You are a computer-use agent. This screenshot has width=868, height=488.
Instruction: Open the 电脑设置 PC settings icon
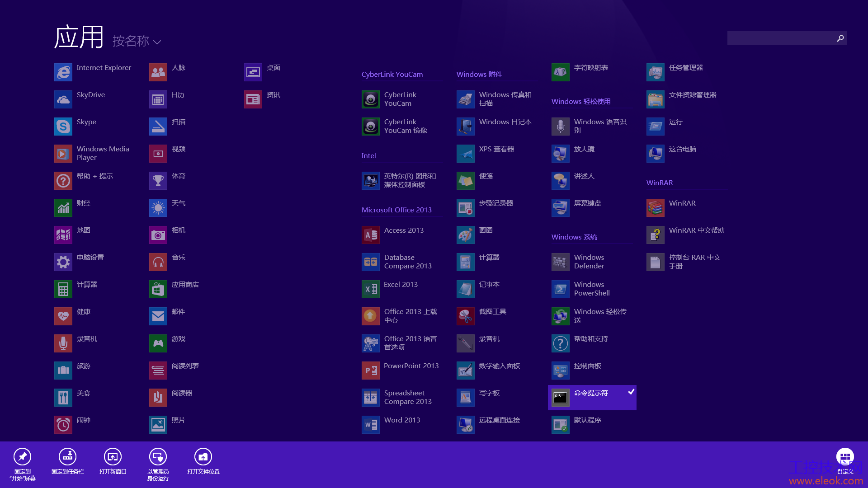(x=63, y=262)
